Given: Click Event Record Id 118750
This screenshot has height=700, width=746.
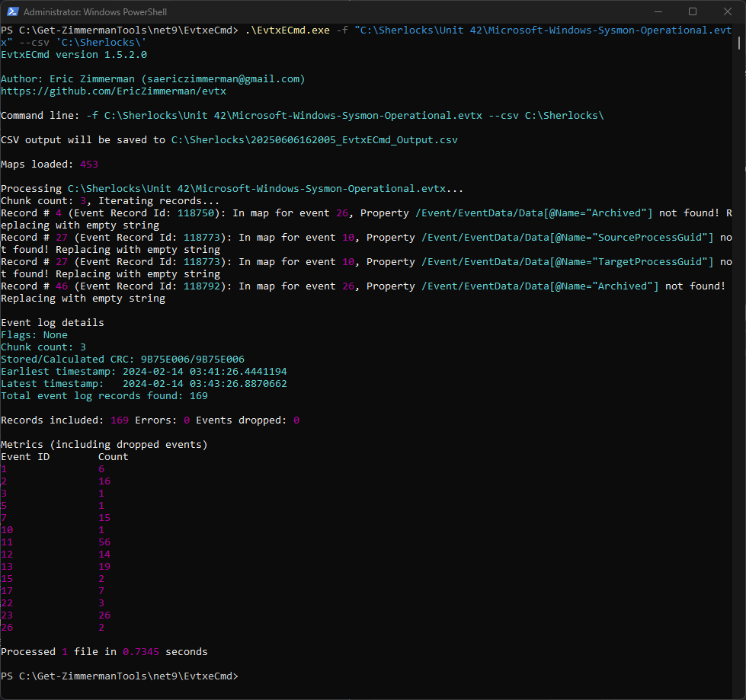Looking at the screenshot, I should click(196, 213).
